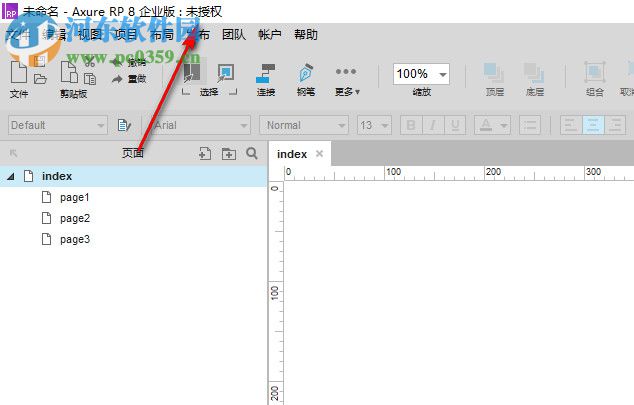Open the 布局 (Arrange) menu
Viewport: 634px width, 405px height.
coord(162,35)
